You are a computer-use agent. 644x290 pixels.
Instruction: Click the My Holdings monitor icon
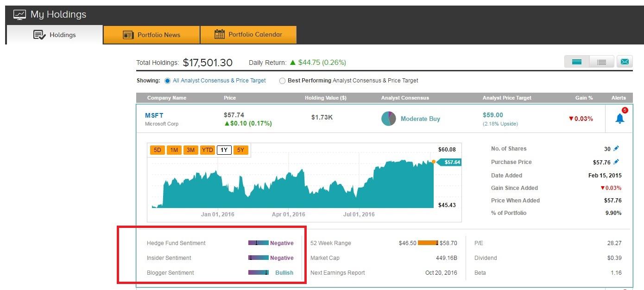[19, 15]
